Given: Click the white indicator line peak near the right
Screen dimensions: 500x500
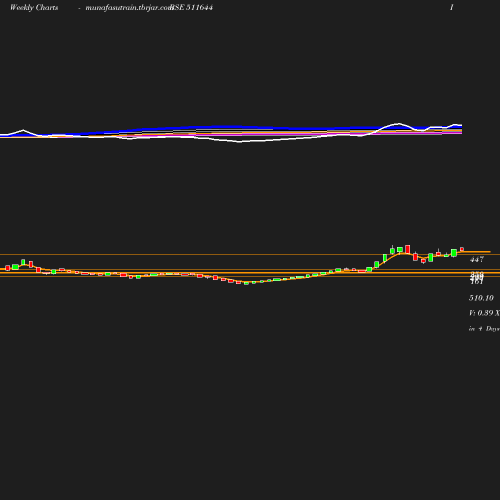Looking at the screenshot, I should click(399, 124).
